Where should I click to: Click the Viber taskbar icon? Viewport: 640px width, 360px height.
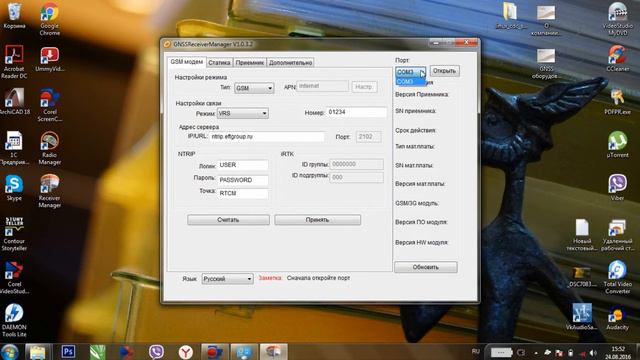click(x=156, y=351)
